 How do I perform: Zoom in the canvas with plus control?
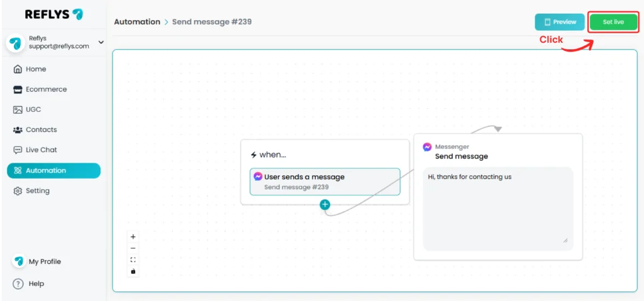[x=133, y=237]
